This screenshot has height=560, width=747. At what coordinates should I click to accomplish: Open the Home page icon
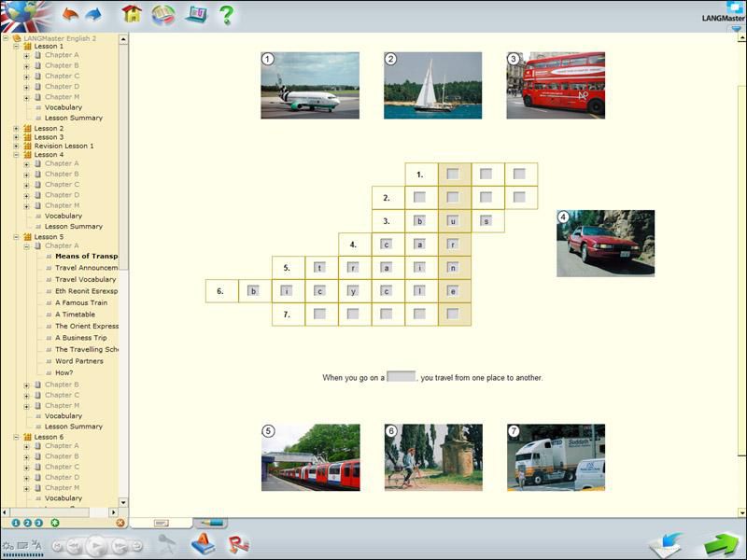(x=132, y=14)
